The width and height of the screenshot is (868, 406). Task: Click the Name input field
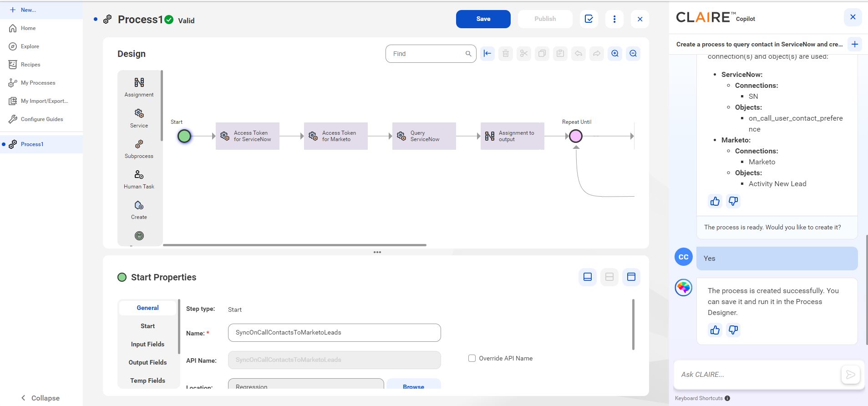[334, 333]
